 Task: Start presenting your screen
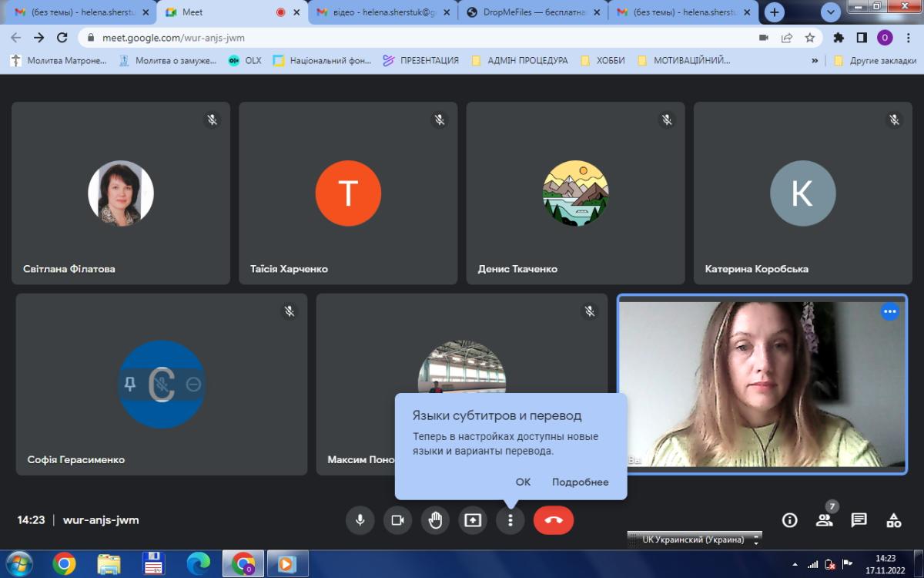tap(473, 520)
